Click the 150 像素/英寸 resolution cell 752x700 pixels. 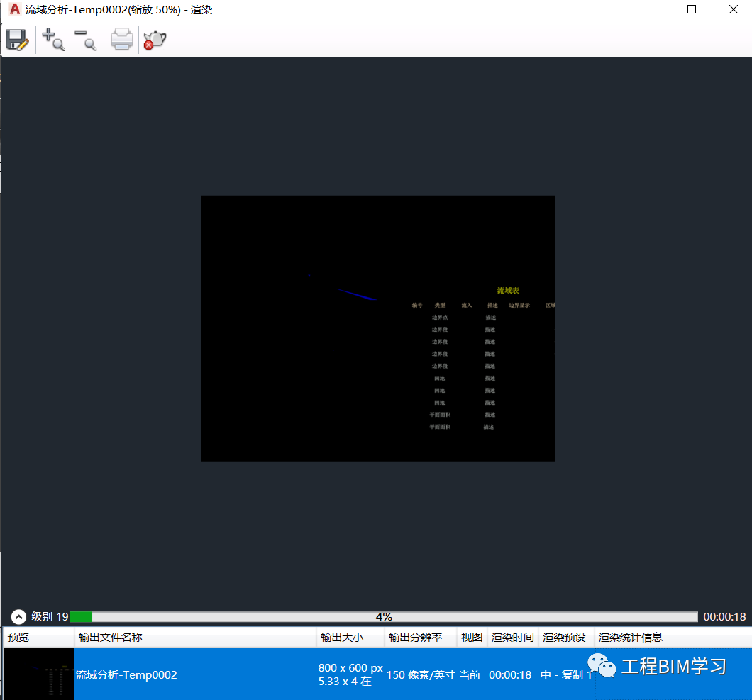click(421, 675)
